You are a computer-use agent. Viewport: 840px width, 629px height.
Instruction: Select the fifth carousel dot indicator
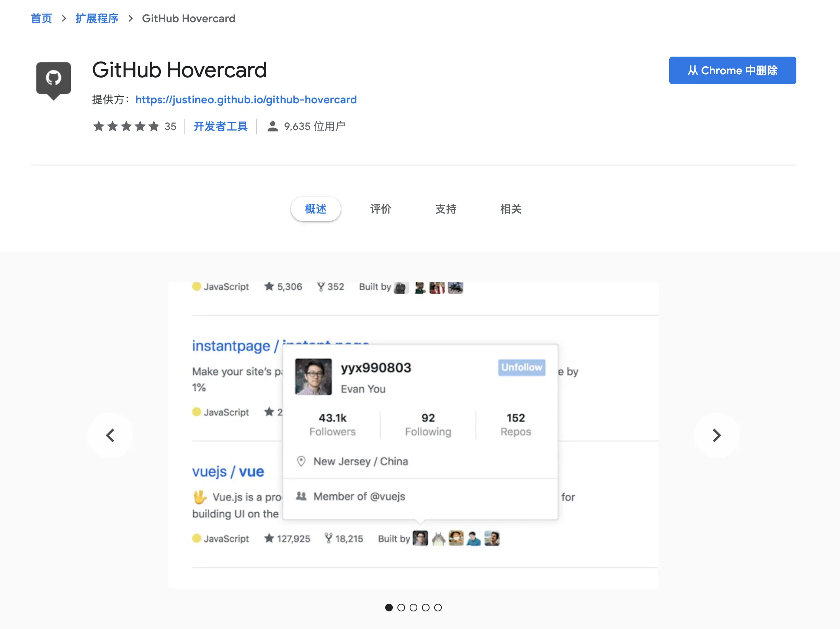point(438,608)
